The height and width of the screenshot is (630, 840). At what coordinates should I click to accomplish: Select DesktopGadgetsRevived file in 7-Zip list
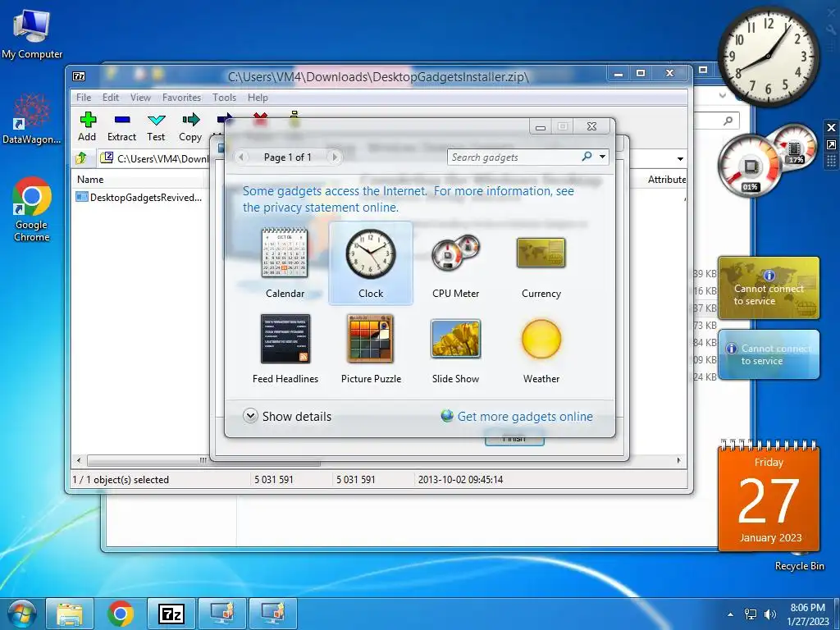tap(139, 197)
